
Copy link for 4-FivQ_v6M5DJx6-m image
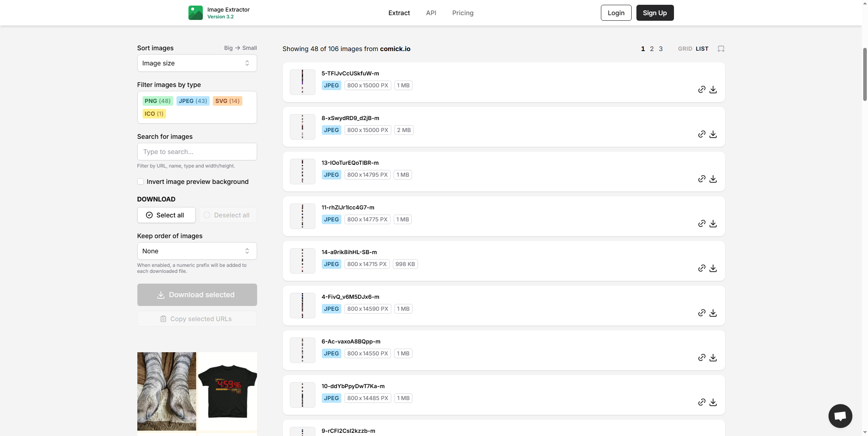(702, 313)
